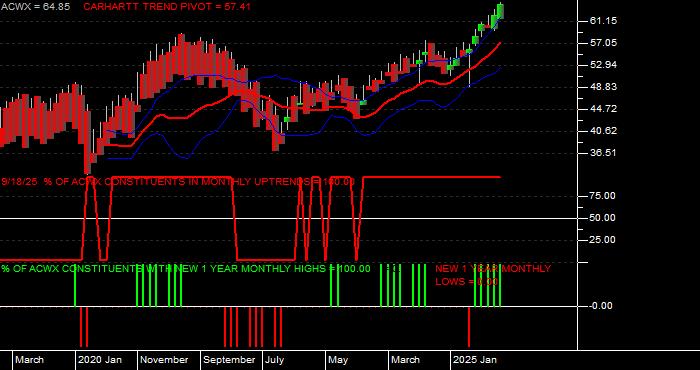Click the latest green candle at chart top
This screenshot has width=700, height=370.
500,11
